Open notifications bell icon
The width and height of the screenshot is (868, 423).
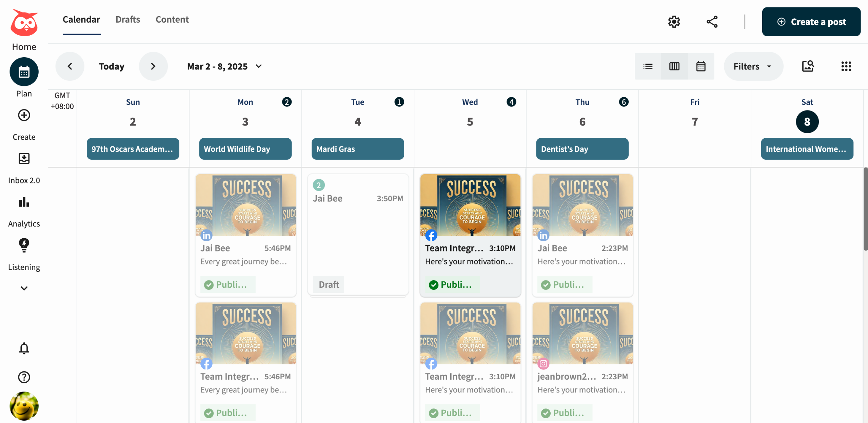[x=24, y=348]
